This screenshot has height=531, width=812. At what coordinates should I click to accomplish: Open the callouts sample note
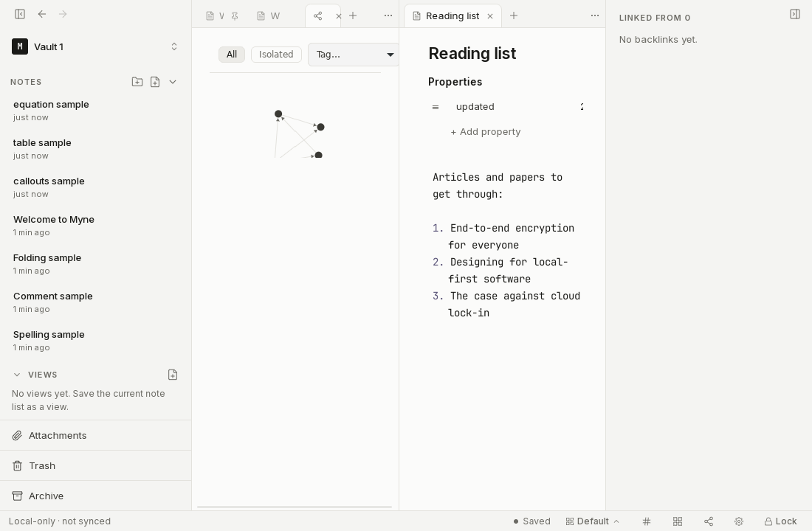[95, 187]
